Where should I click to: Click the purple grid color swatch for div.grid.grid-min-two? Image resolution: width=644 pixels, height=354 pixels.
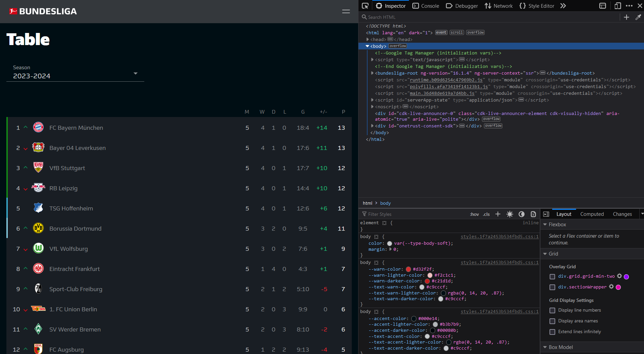626,277
